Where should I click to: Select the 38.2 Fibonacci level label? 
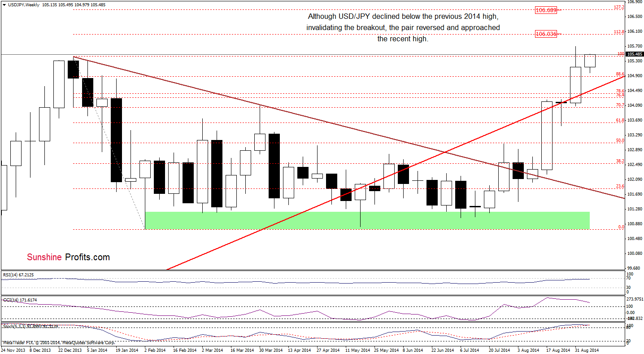tap(620, 161)
